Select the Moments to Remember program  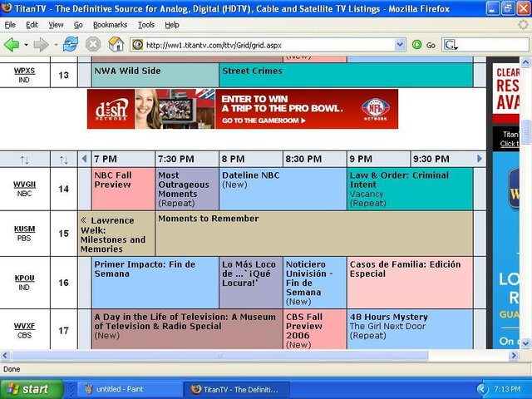coord(314,234)
